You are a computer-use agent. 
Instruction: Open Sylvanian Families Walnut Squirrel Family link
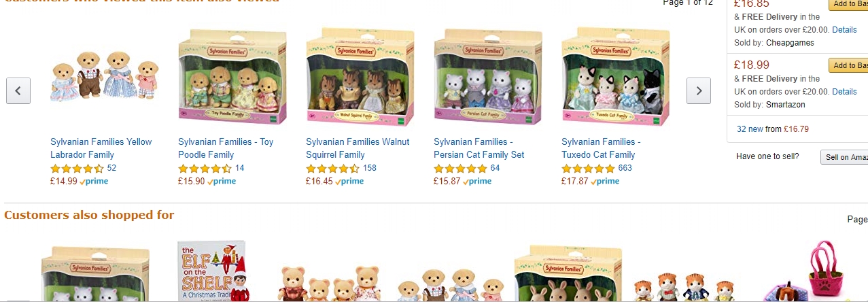(x=358, y=148)
